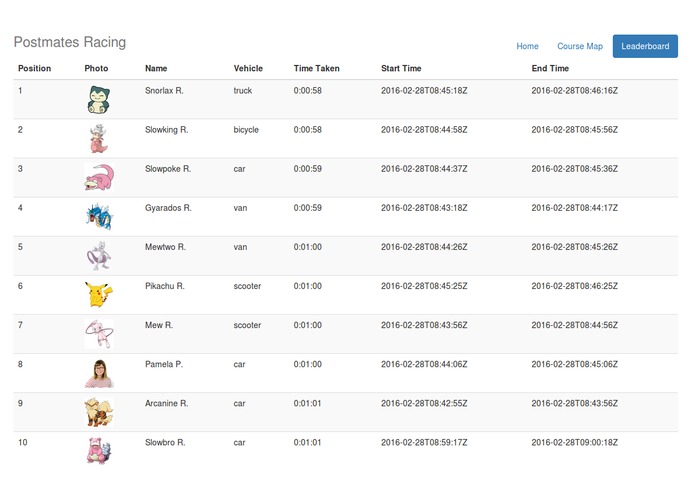Select the Leaderboard tab button
Image resolution: width=695 pixels, height=494 pixels.
coord(645,46)
